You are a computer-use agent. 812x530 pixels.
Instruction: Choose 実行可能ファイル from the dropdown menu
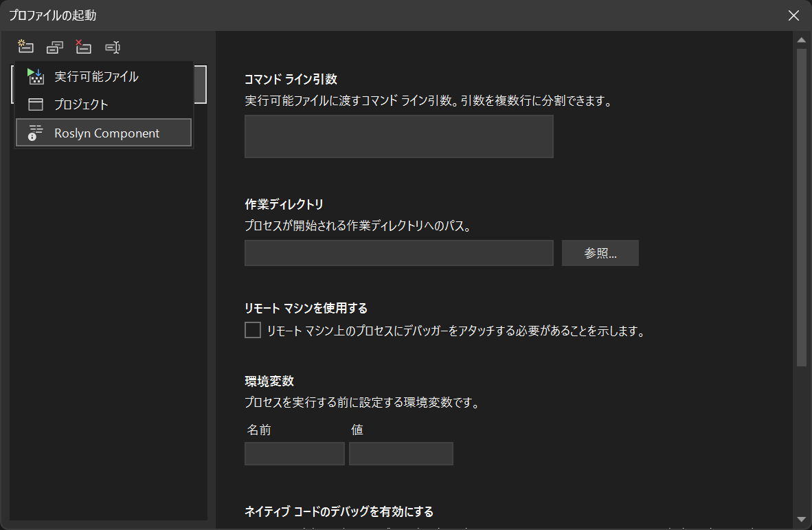coord(104,77)
